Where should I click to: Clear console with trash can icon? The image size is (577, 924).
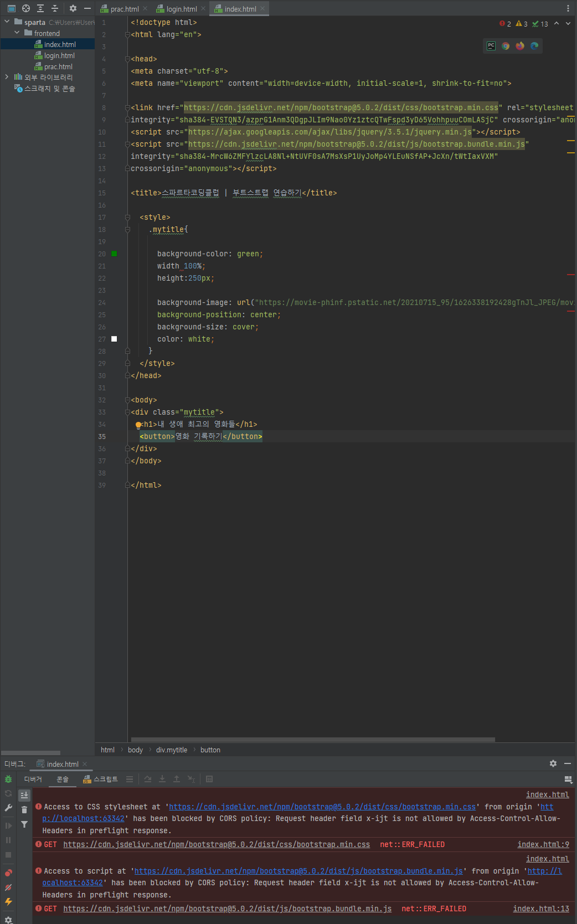click(24, 809)
